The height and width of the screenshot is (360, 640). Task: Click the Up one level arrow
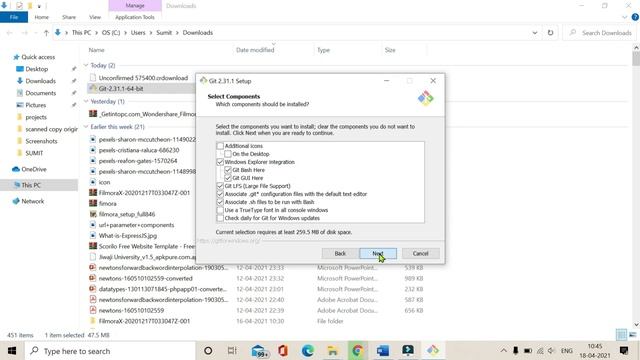pyautogui.click(x=46, y=33)
